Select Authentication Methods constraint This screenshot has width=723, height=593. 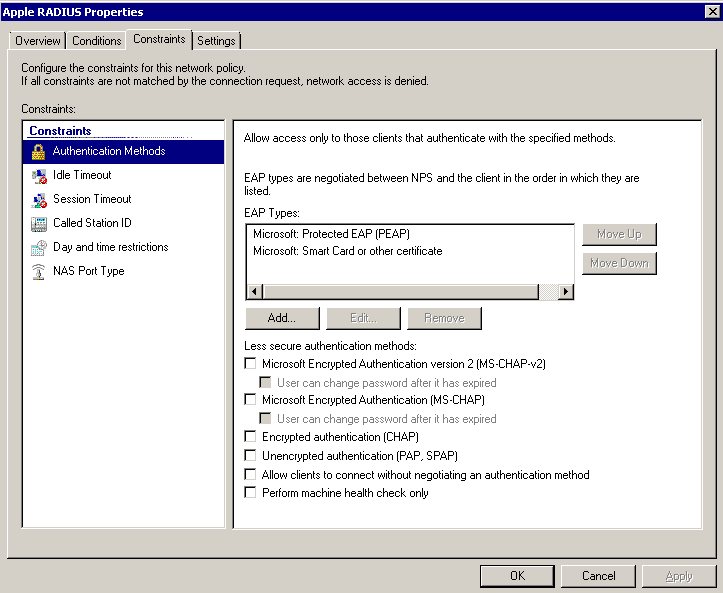123,152
